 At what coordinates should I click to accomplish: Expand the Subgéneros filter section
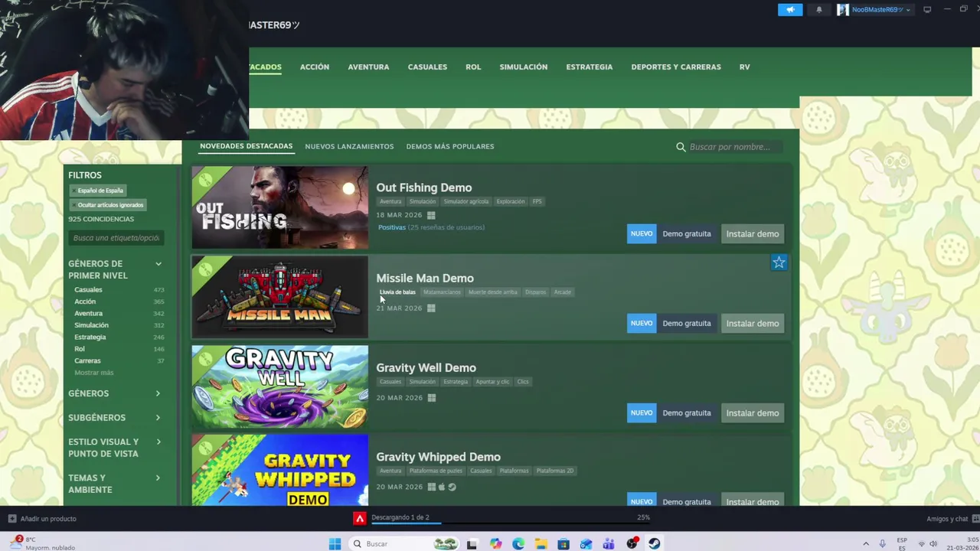click(115, 418)
